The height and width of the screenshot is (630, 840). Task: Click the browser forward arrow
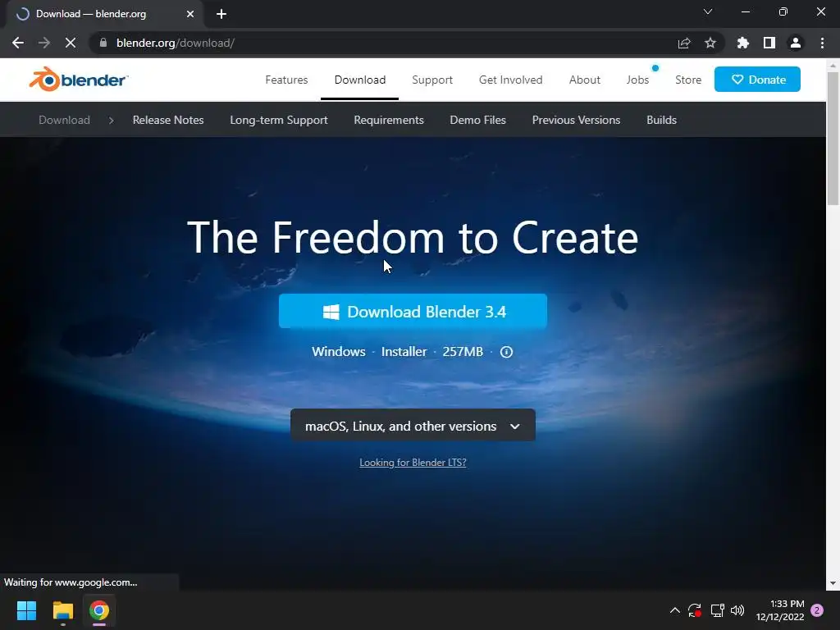44,43
